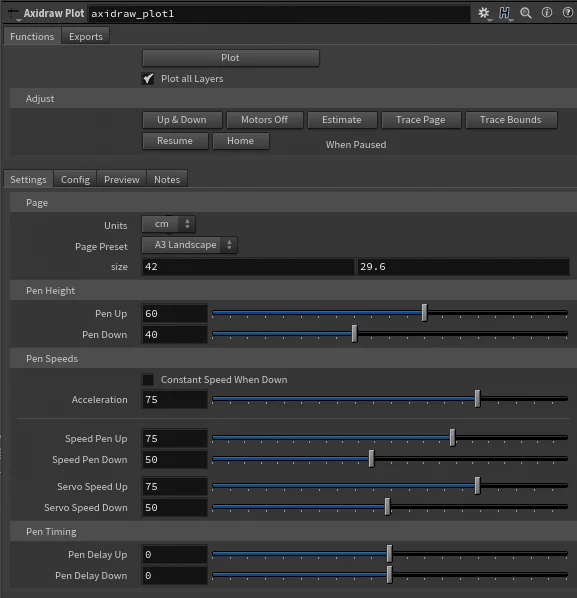Click the Pen Up value field 60
The height and width of the screenshot is (598, 577).
coord(175,313)
